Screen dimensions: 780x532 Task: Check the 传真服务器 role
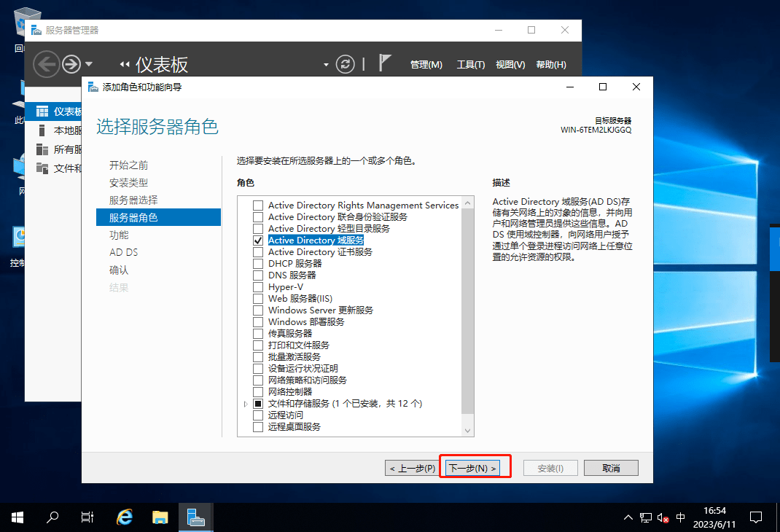(x=257, y=334)
